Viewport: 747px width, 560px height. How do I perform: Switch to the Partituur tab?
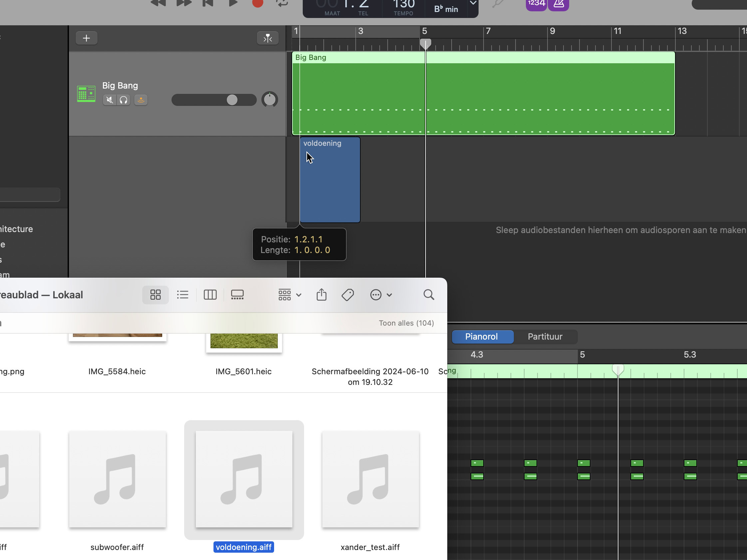click(x=545, y=337)
